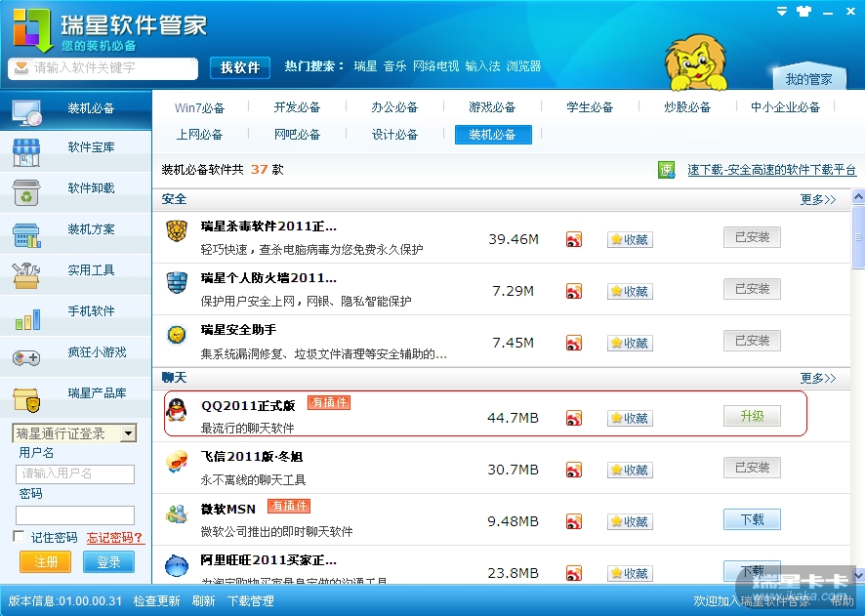Screen dimensions: 865x616
Task: Switch to the 上网必备 tab
Action: pos(199,135)
